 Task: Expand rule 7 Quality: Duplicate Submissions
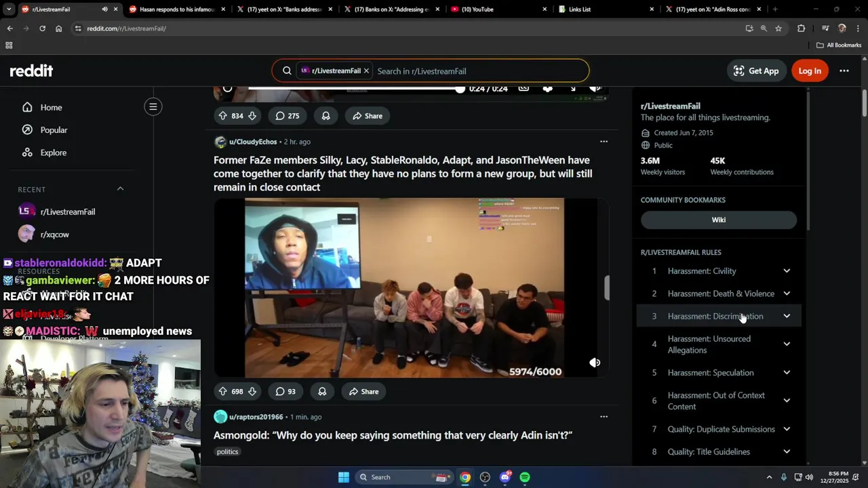tap(719, 429)
